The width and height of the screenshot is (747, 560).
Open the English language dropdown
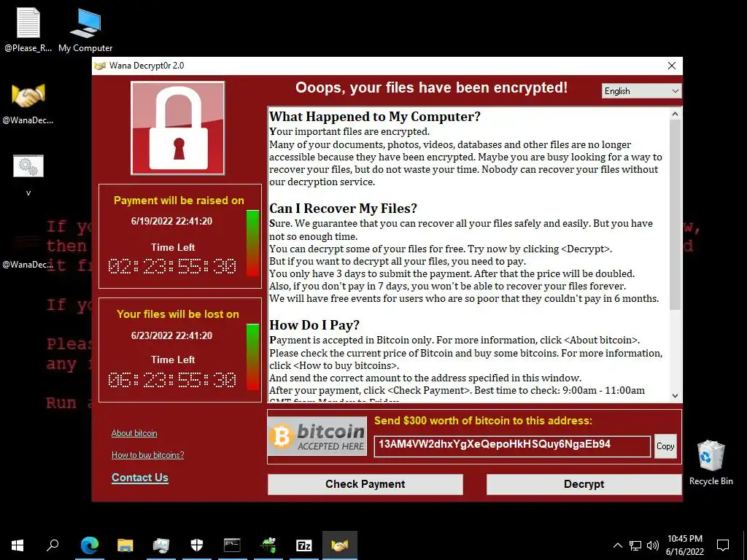[x=641, y=91]
